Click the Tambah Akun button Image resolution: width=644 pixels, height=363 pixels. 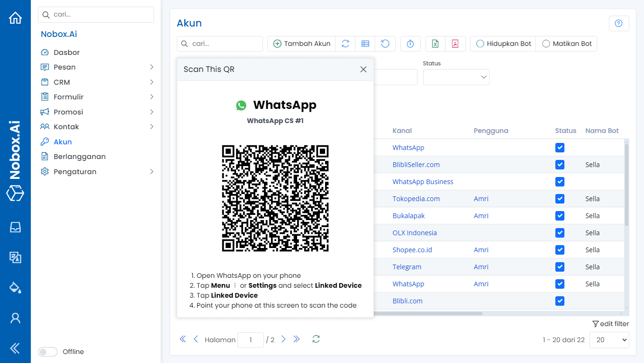pyautogui.click(x=301, y=44)
